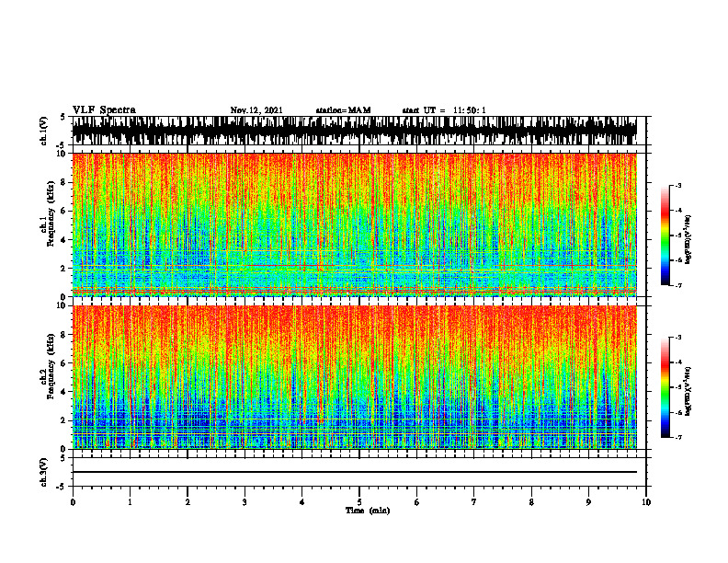Image resolution: width=728 pixels, height=563 pixels.
Task: Click the ch.2 spectrogram color bar
Action: [x=665, y=387]
